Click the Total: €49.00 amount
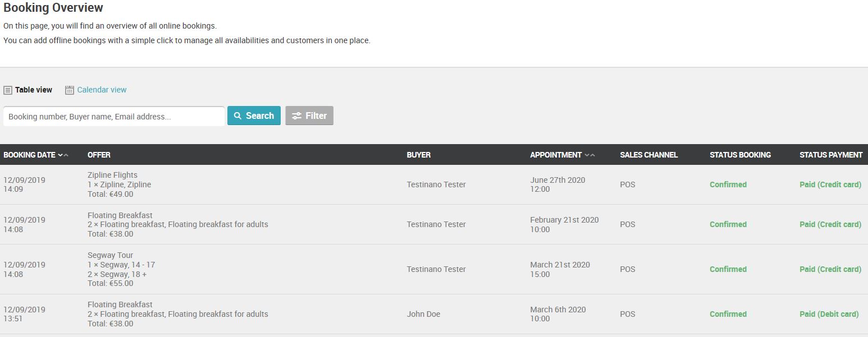Image resolution: width=868 pixels, height=337 pixels. click(x=111, y=194)
